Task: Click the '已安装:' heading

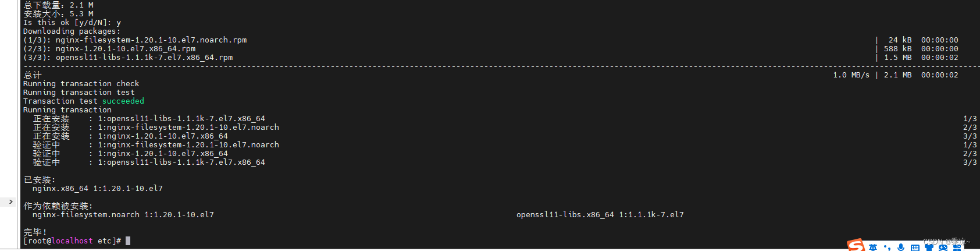Action: tap(40, 180)
